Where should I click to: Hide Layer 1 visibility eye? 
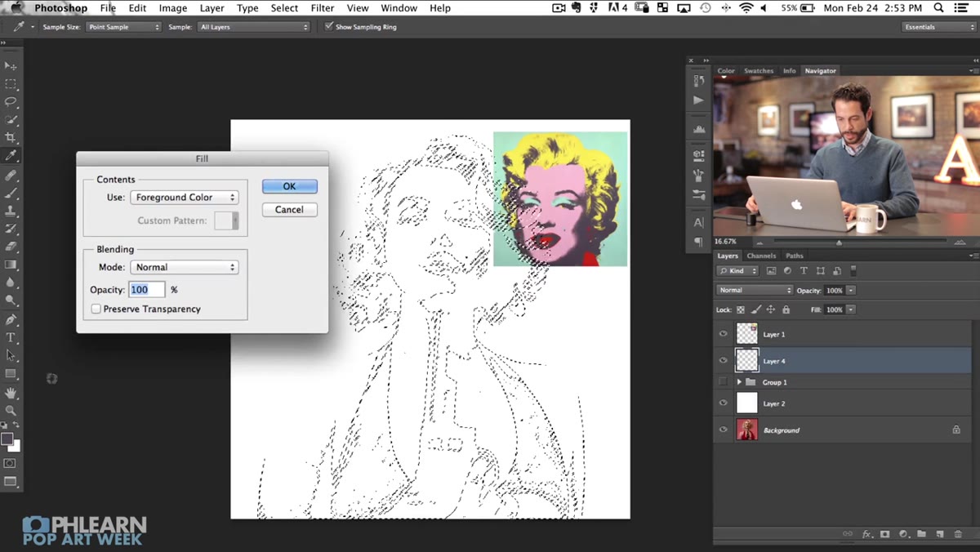click(723, 334)
